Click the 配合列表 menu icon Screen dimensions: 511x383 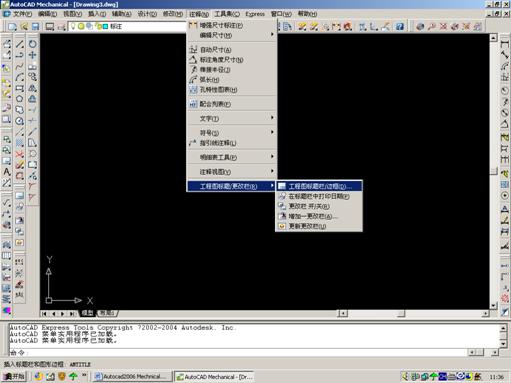coord(193,104)
